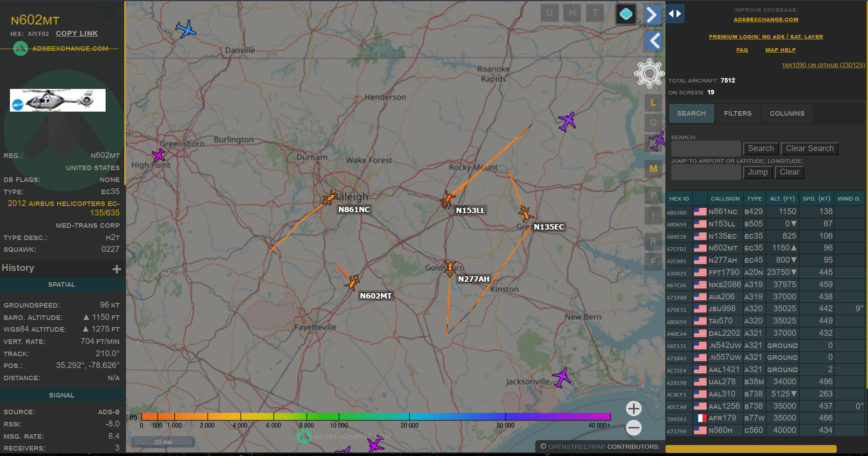Toggle the H map button
Image resolution: width=868 pixels, height=456 pixels.
[572, 13]
